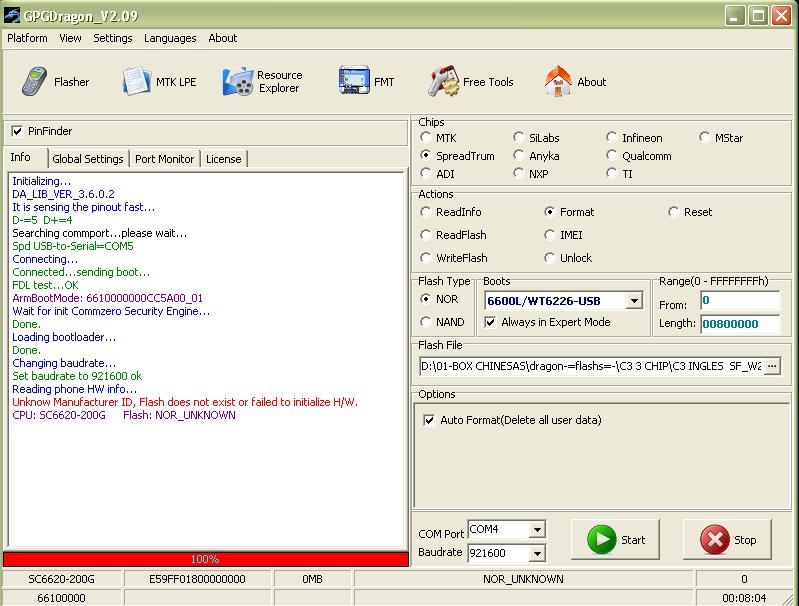This screenshot has height=606, width=799.
Task: Open the Languages menu
Action: click(170, 38)
